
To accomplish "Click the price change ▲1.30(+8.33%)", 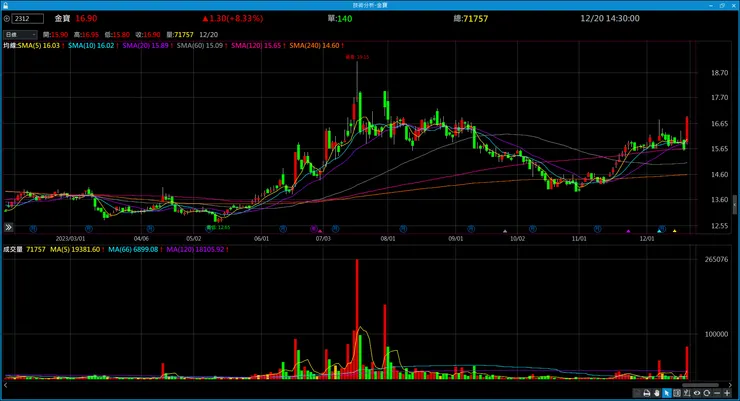I will 233,18.
